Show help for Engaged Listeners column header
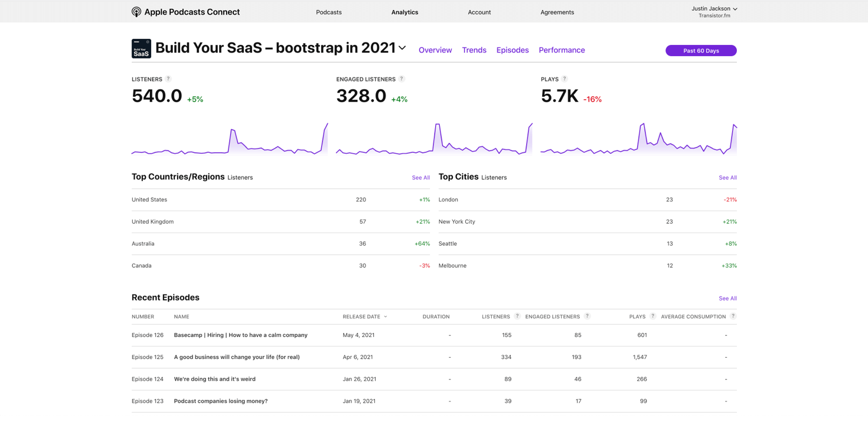 pos(587,316)
